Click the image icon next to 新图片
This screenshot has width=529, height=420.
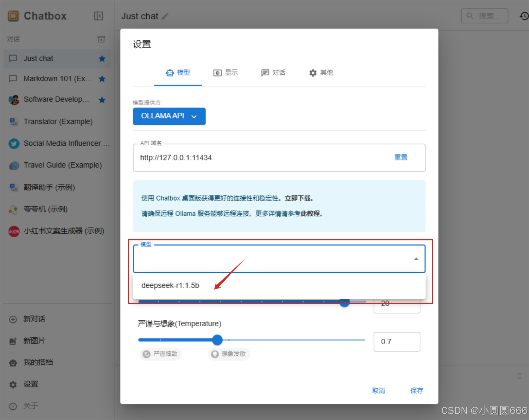tap(13, 341)
